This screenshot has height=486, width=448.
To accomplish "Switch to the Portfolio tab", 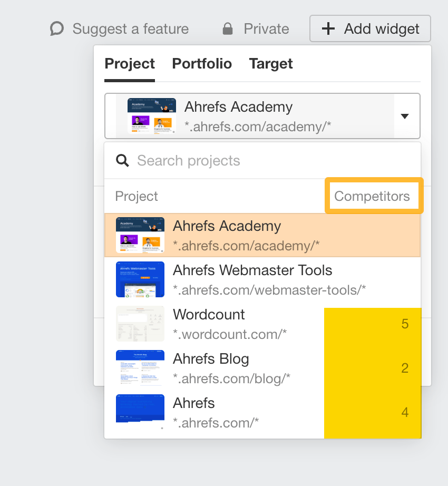I will (202, 64).
